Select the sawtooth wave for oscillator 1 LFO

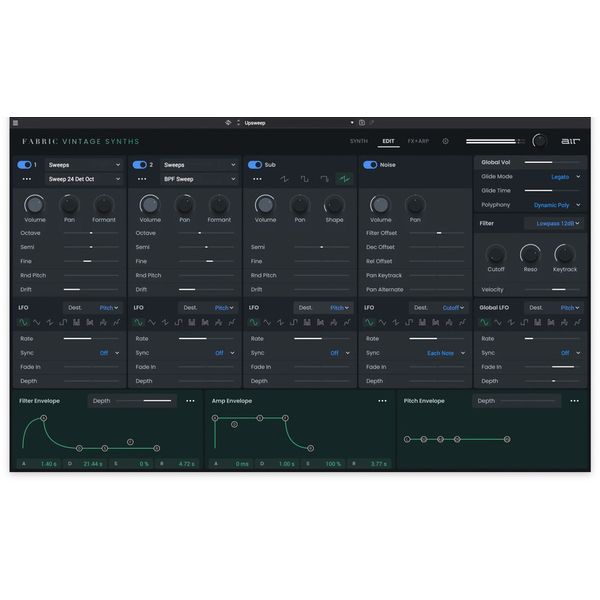50,323
